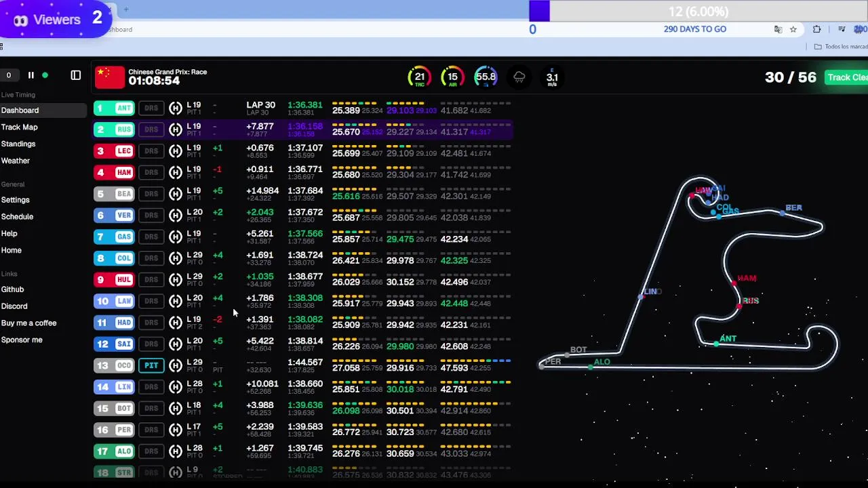Viewport: 868px width, 488px height.
Task: Bookmark page with star icon
Action: tap(793, 29)
